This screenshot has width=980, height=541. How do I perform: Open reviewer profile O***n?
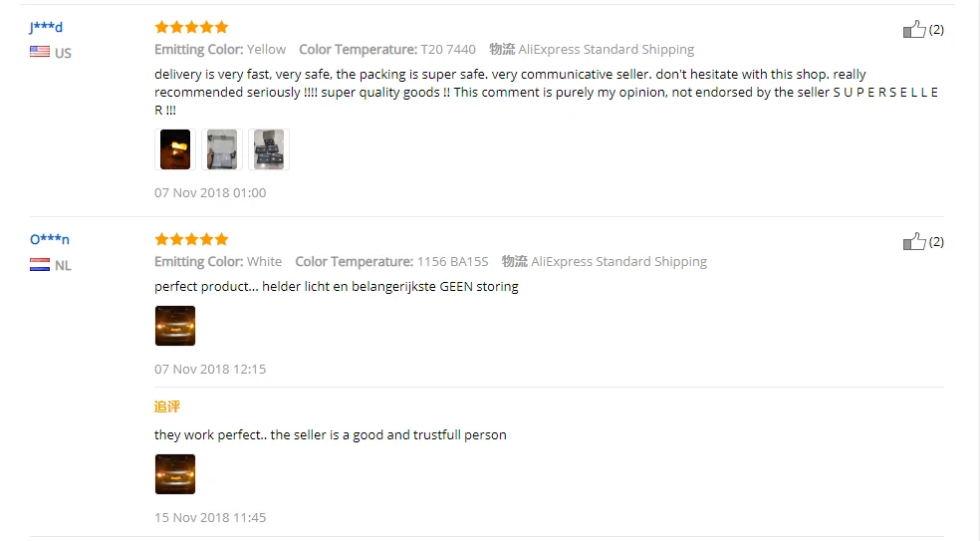(x=50, y=239)
